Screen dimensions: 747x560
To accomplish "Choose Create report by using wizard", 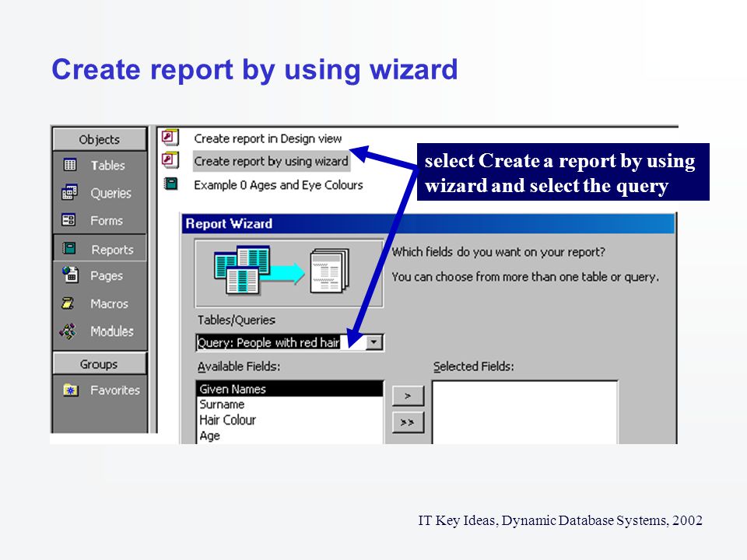I will (x=271, y=162).
